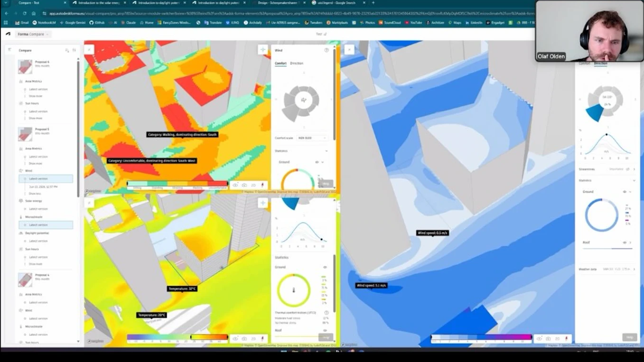Click the 2D button in right view toolbar
This screenshot has width=644, height=362.
[557, 339]
